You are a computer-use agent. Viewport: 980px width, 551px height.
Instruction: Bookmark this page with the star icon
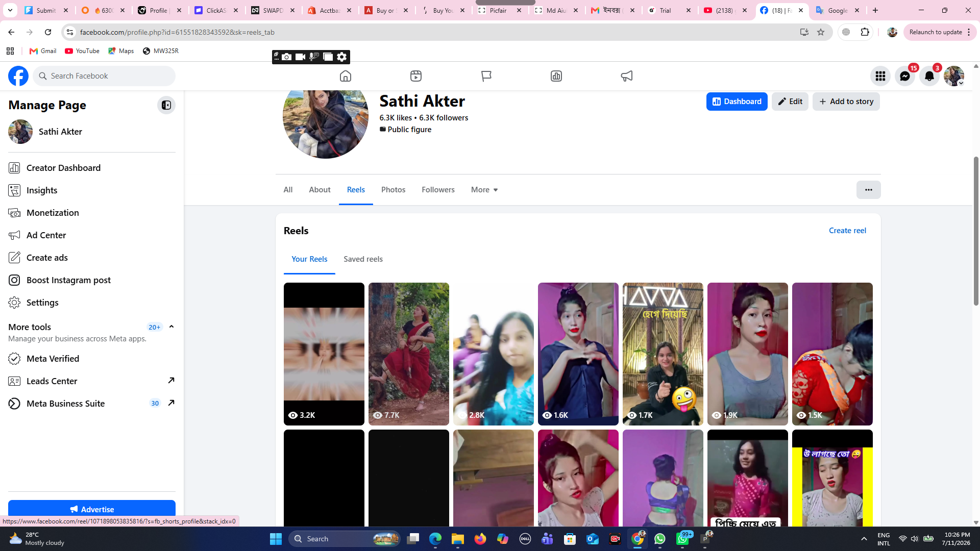821,32
